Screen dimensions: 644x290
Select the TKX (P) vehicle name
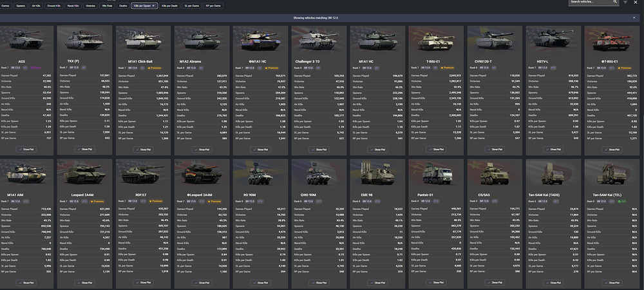[x=73, y=61]
